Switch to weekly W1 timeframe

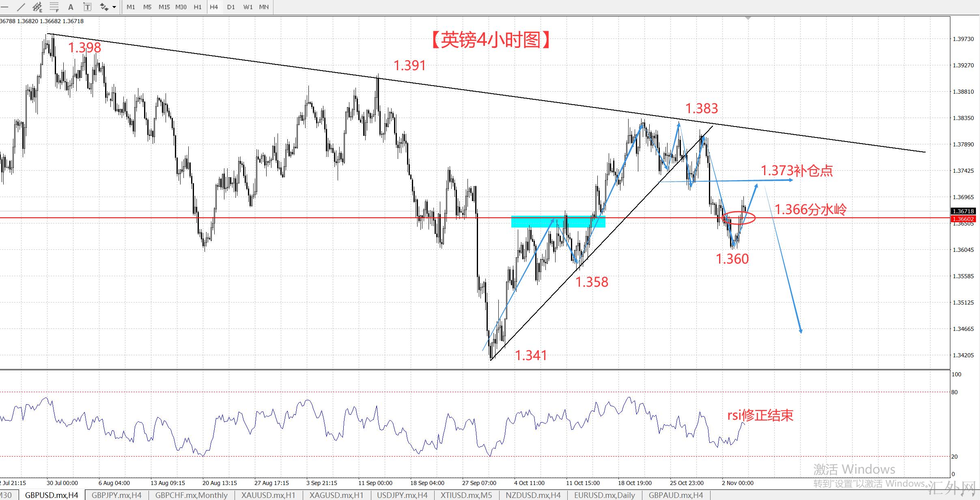coord(248,7)
